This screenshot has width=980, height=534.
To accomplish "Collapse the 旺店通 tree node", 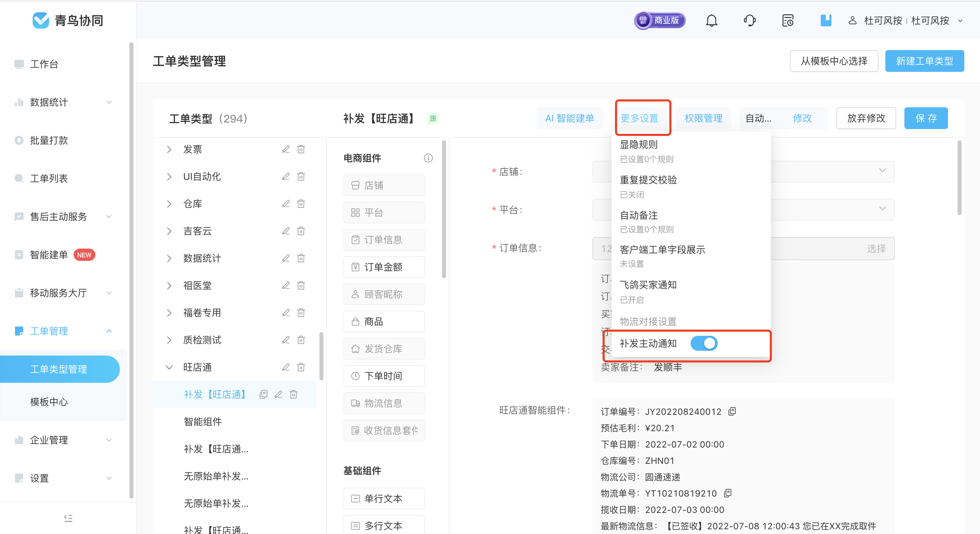I will coord(169,367).
